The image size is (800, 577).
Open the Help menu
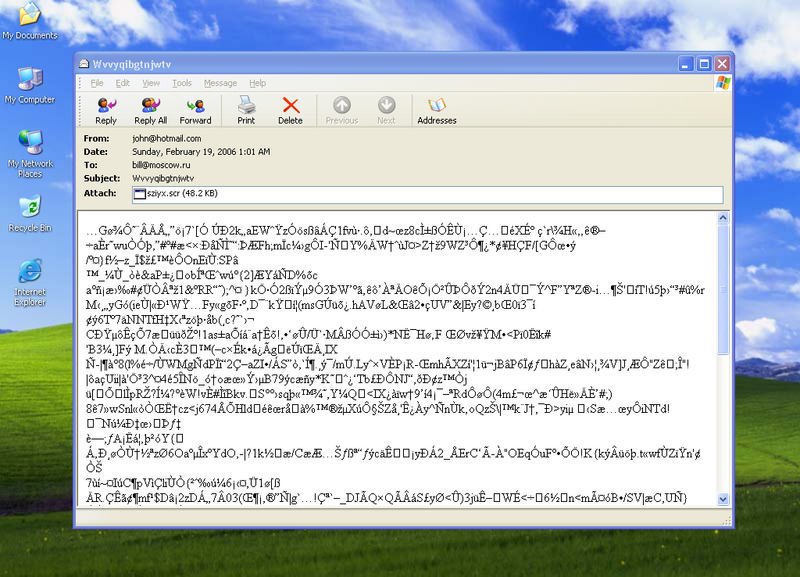coord(258,83)
